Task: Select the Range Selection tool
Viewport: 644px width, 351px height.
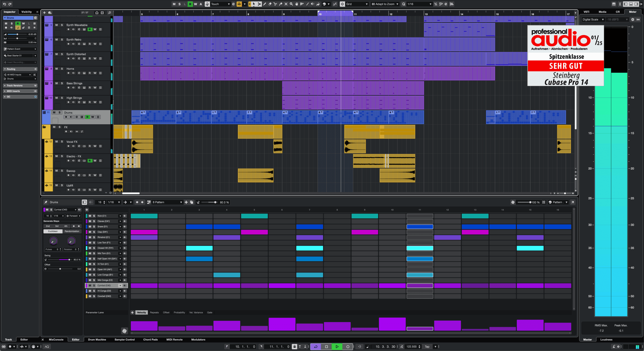Action: (259, 4)
